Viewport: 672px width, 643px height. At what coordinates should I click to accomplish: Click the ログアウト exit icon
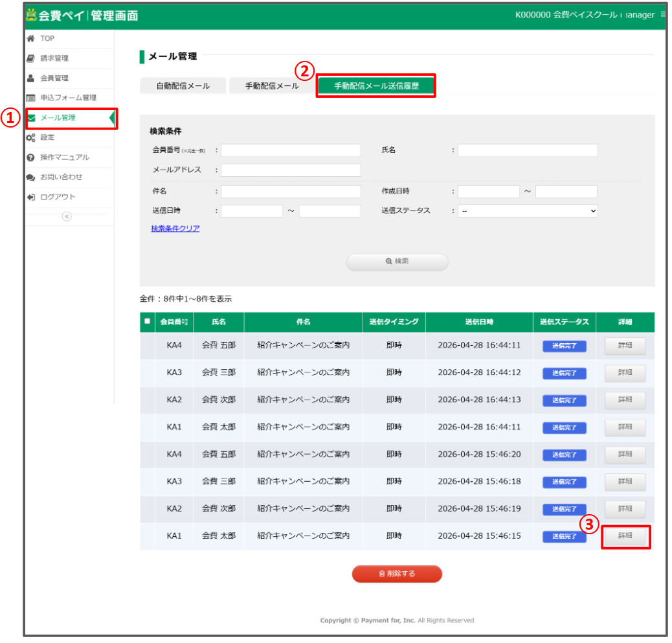[x=31, y=197]
